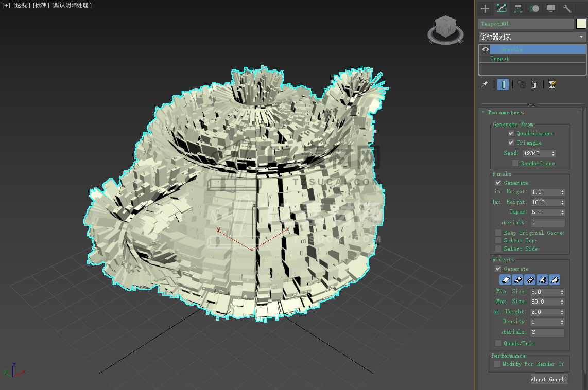Click the object color swatch

click(581, 24)
